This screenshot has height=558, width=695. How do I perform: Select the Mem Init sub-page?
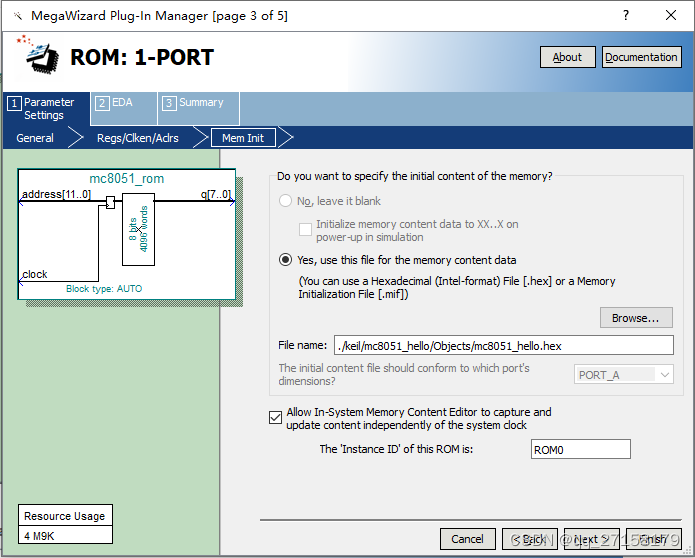(x=243, y=138)
